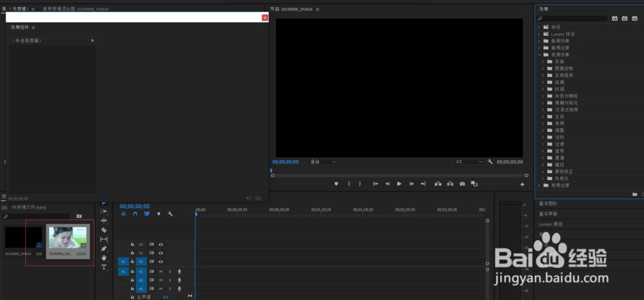Click the Project panel search field

36,216
